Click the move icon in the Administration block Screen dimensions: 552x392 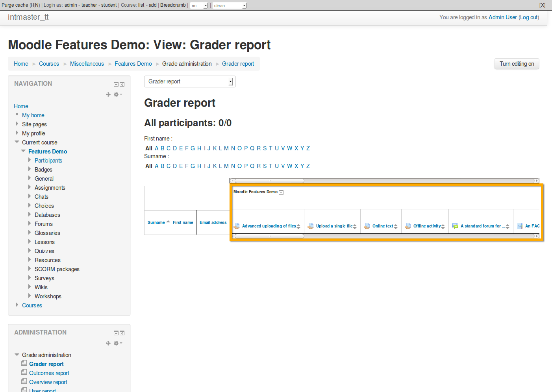[x=108, y=343]
